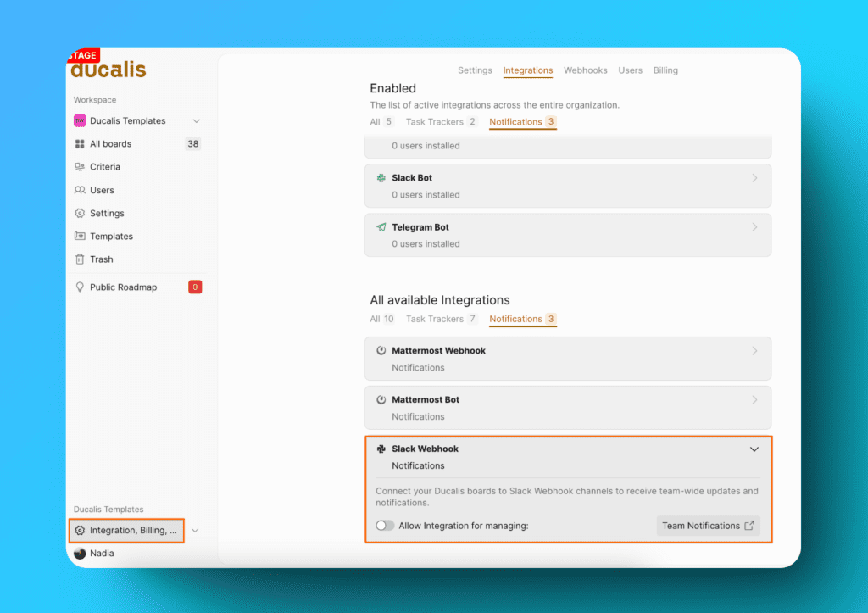This screenshot has height=613, width=868.
Task: Collapse the Slack Webhook panel chevron
Action: (754, 449)
